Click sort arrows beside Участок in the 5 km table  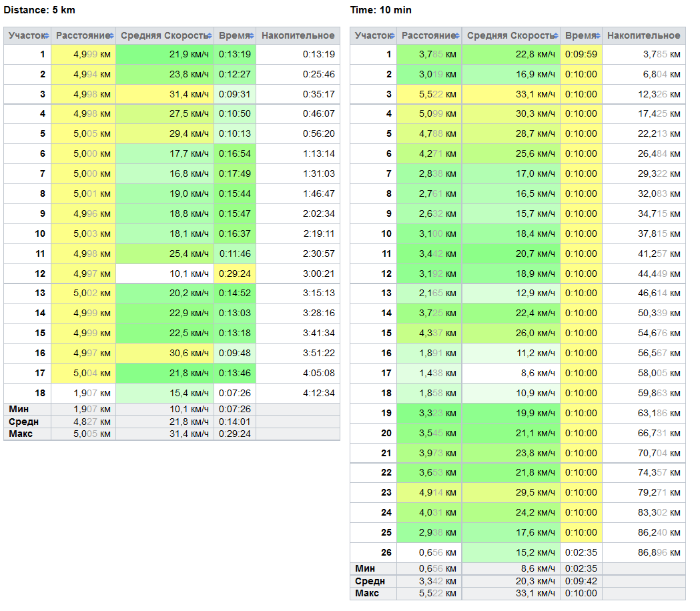click(x=47, y=36)
